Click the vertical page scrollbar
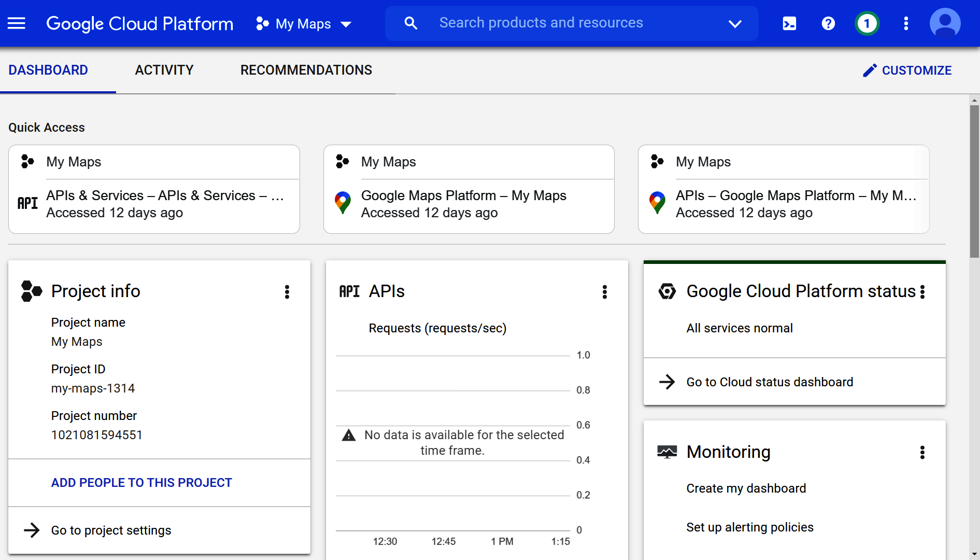Viewport: 980px width, 560px height. point(974,181)
